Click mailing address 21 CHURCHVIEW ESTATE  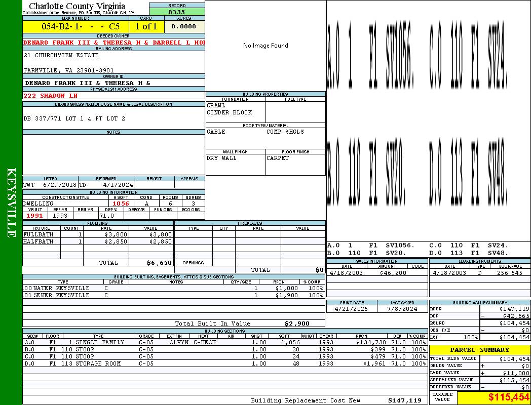[61, 55]
